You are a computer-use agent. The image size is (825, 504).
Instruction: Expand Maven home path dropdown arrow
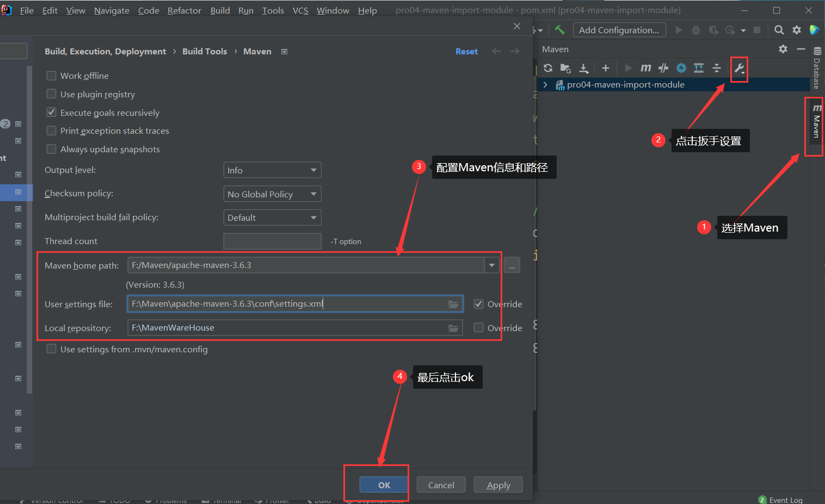click(491, 265)
